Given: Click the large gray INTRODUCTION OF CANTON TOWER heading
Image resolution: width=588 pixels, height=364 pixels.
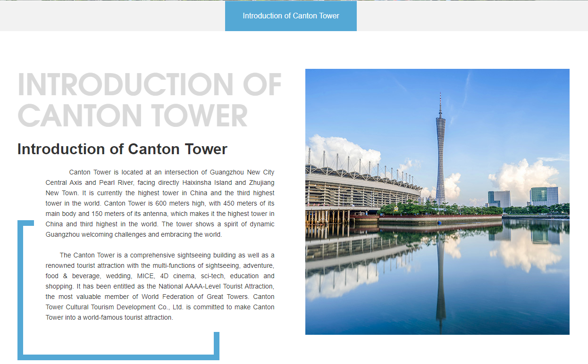Looking at the screenshot, I should (x=149, y=100).
